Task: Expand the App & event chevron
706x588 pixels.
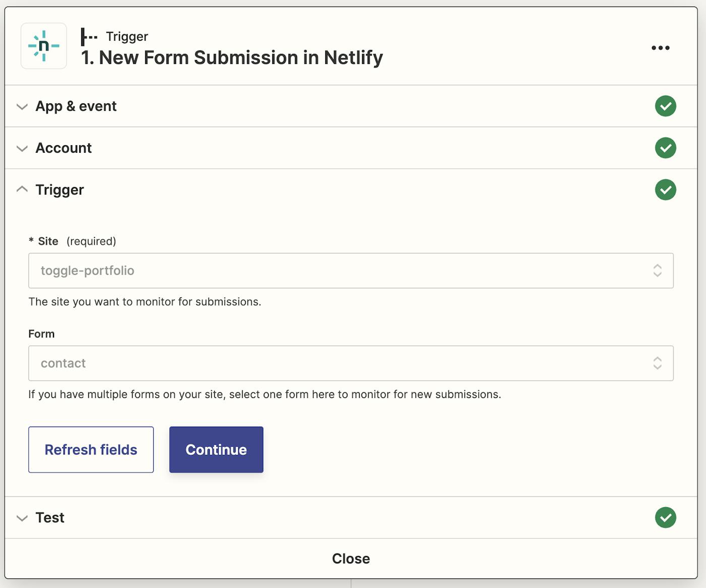Action: [x=22, y=106]
